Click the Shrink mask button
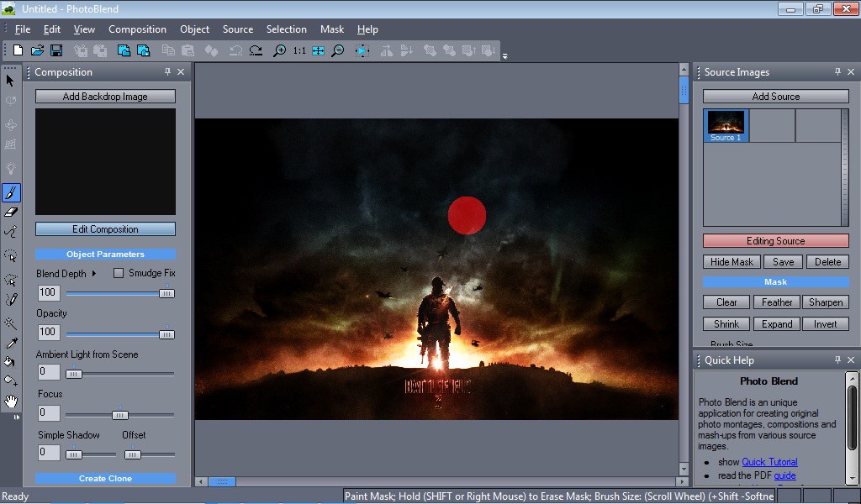 pyautogui.click(x=726, y=324)
